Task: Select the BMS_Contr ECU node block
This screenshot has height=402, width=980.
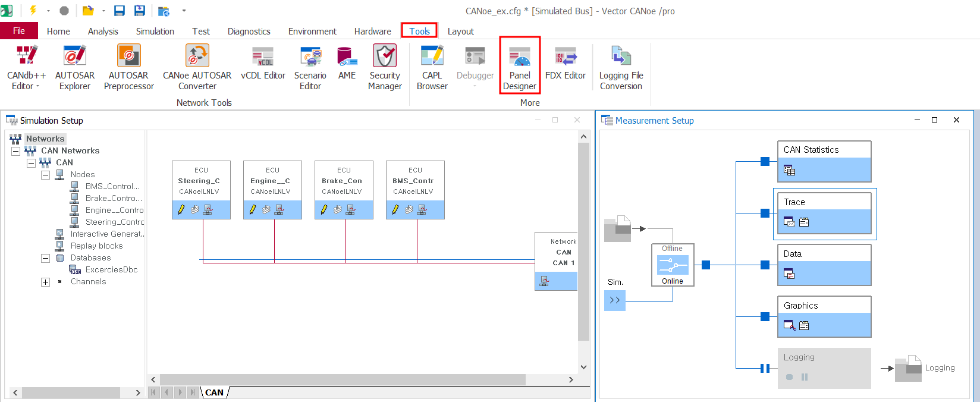Action: point(415,190)
